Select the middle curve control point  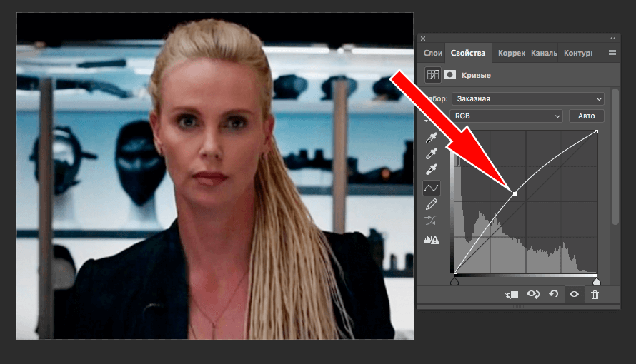click(515, 193)
